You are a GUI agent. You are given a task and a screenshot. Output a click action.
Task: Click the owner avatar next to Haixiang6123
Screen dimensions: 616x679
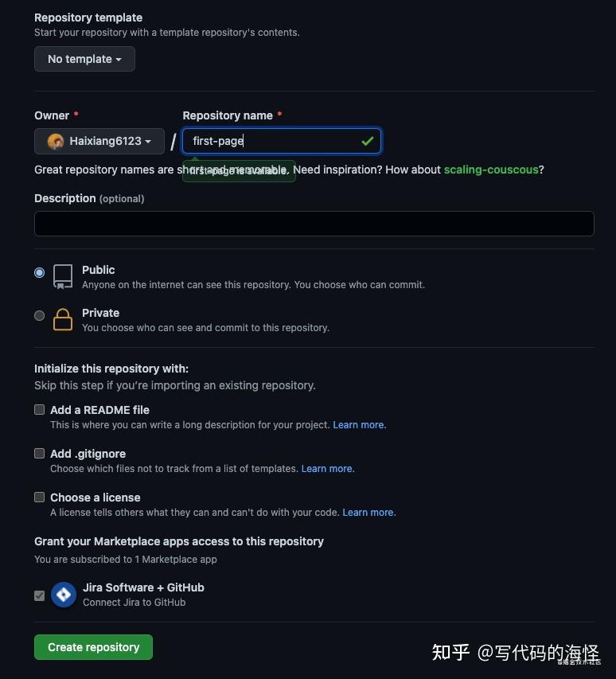(x=54, y=141)
